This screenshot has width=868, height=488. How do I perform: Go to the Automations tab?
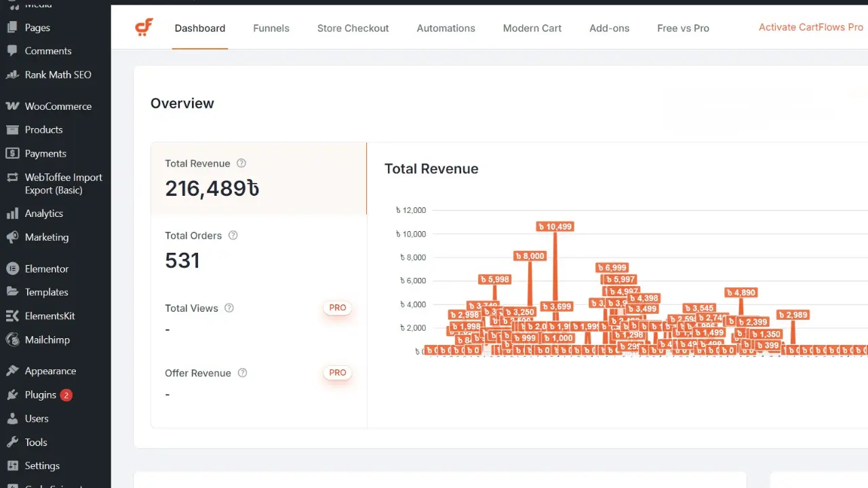[x=446, y=28]
